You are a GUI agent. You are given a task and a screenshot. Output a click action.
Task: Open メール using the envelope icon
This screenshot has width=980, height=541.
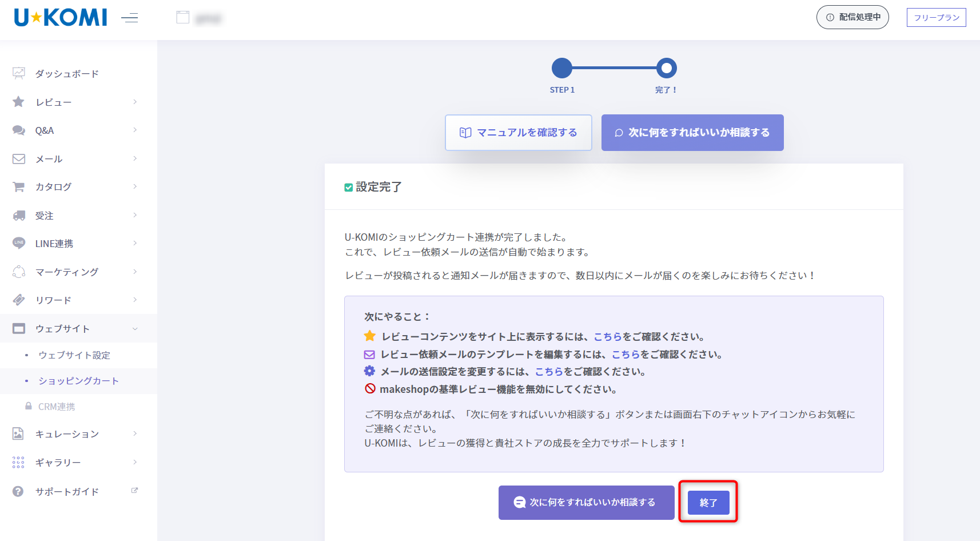tap(18, 158)
